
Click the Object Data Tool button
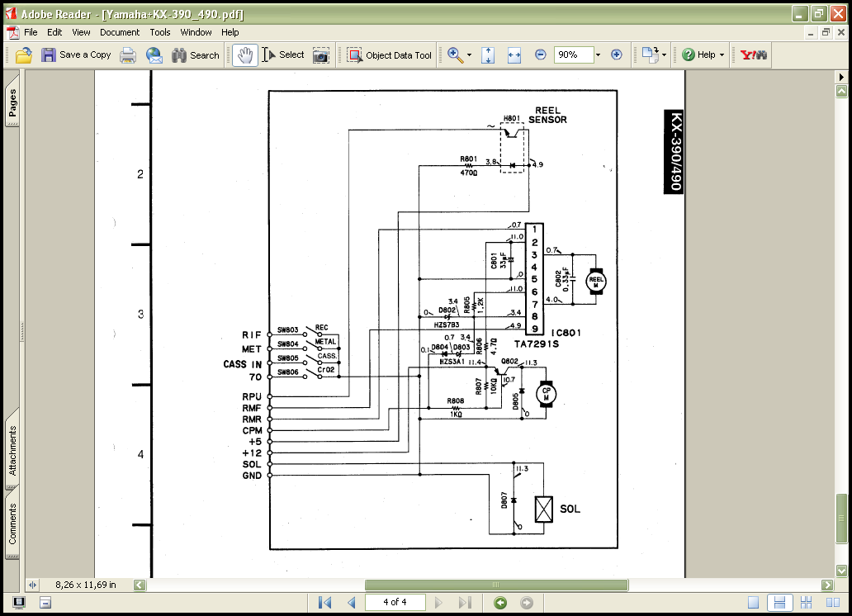[389, 55]
